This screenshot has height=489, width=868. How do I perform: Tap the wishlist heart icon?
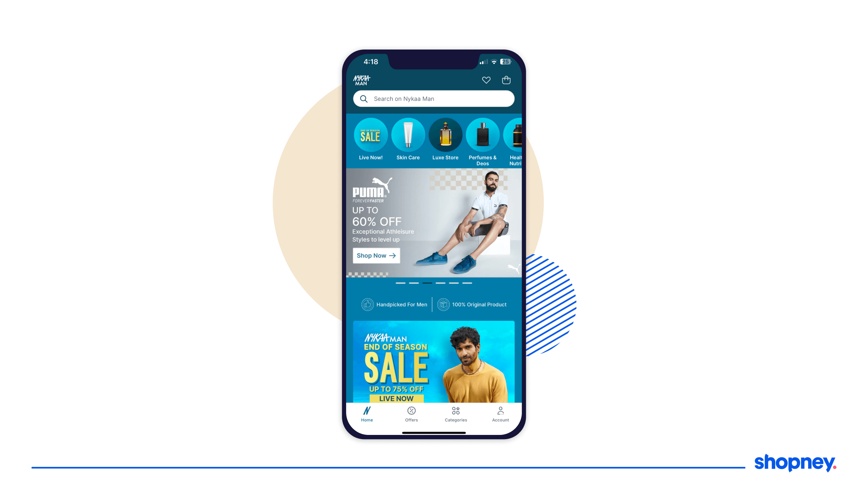pos(486,80)
